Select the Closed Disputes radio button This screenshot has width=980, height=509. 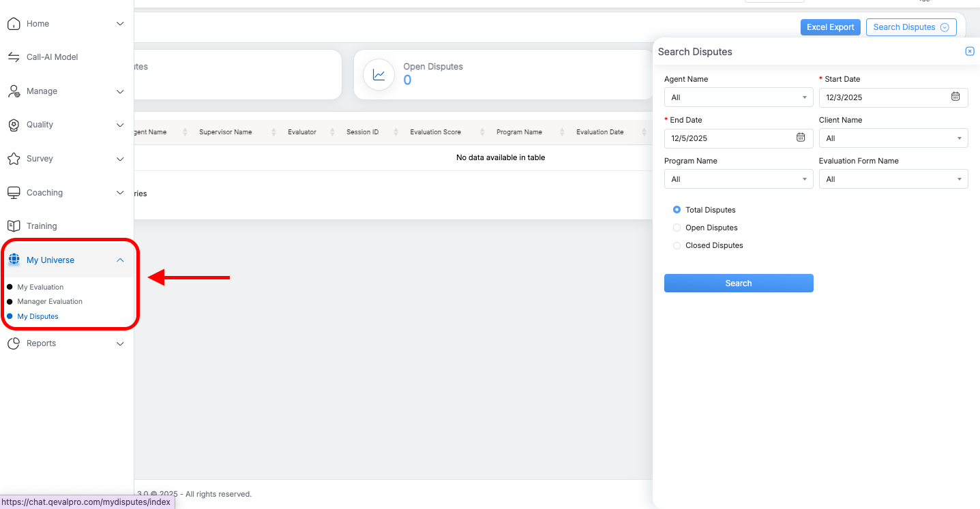click(x=677, y=245)
